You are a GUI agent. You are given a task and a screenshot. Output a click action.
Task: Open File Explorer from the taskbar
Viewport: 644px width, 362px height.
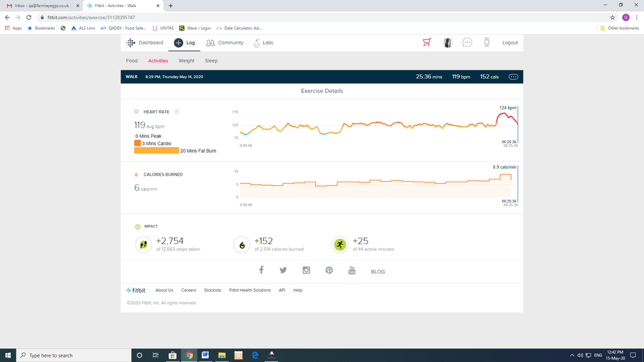pyautogui.click(x=222, y=356)
